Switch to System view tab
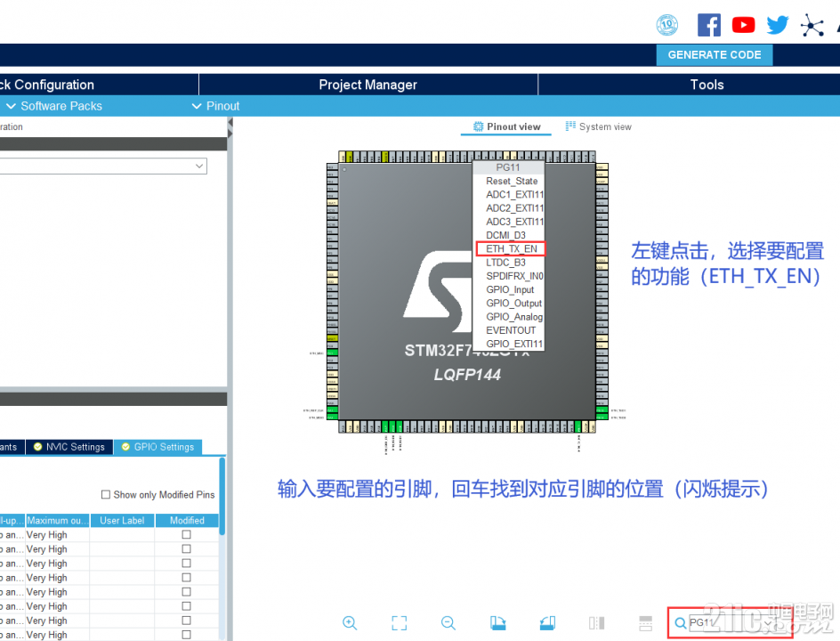Image resolution: width=840 pixels, height=641 pixels. tap(598, 127)
